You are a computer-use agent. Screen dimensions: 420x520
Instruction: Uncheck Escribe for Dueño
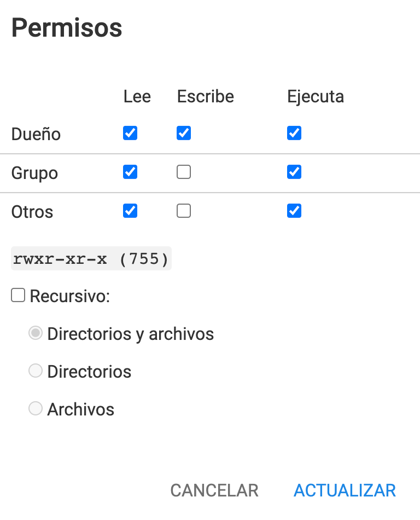click(184, 133)
